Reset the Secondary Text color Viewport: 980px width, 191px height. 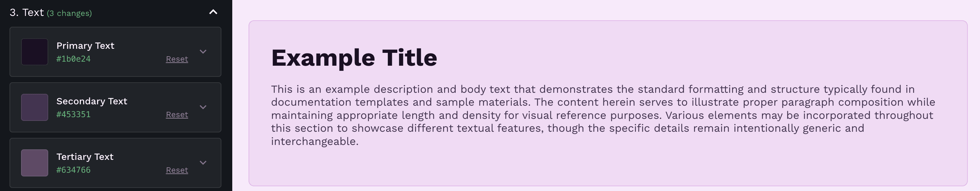click(x=177, y=115)
